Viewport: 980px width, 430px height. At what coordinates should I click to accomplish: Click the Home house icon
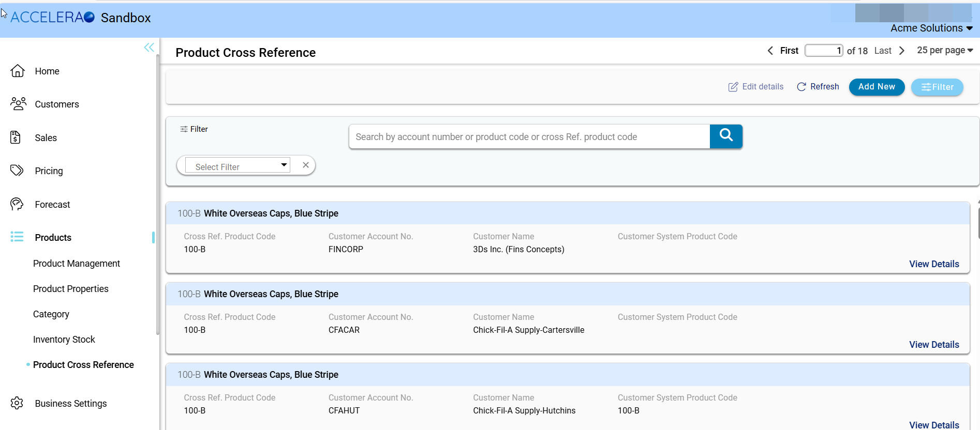18,71
